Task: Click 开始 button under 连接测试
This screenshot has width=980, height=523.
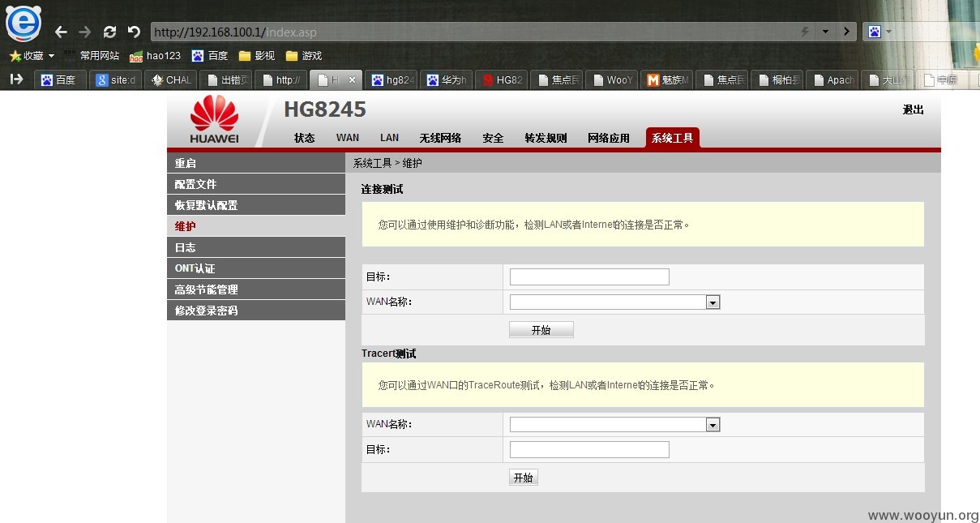Action: point(541,330)
